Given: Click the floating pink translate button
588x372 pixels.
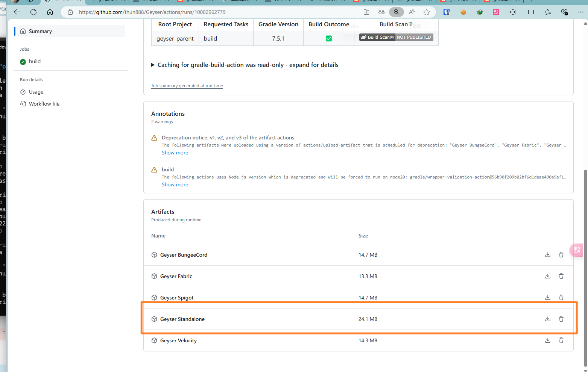Looking at the screenshot, I should coord(577,250).
